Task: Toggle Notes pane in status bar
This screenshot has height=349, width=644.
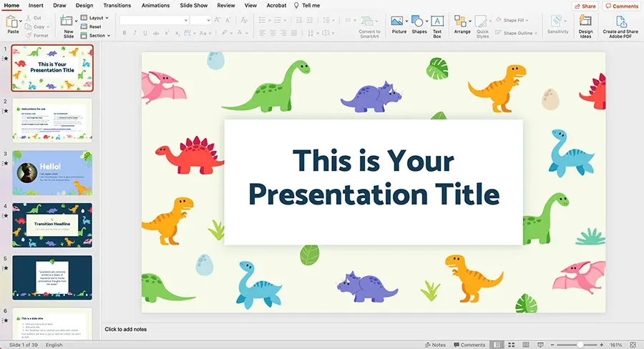Action: [435, 345]
